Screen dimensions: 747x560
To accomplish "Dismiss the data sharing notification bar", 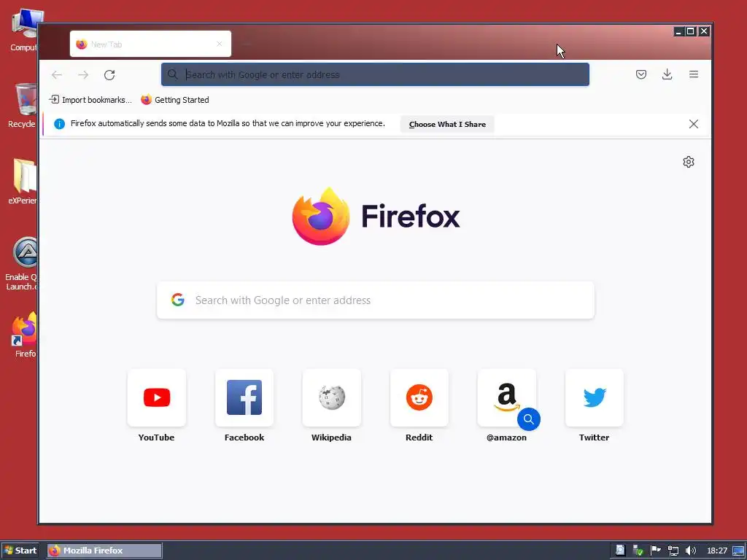I will 694,124.
